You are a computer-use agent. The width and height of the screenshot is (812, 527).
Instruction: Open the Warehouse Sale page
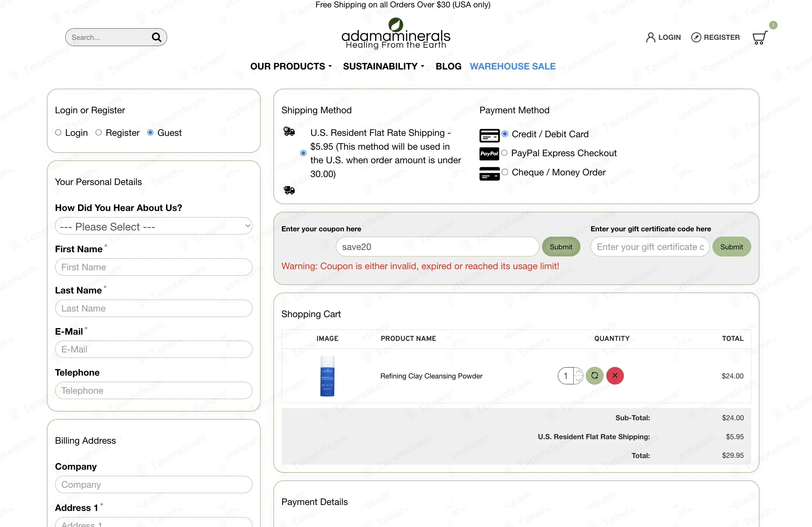[512, 66]
